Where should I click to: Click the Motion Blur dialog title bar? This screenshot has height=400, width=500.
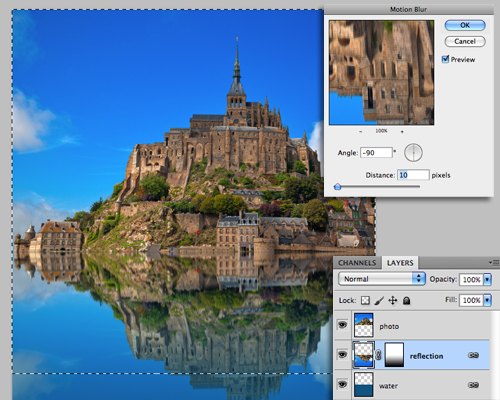pos(409,9)
